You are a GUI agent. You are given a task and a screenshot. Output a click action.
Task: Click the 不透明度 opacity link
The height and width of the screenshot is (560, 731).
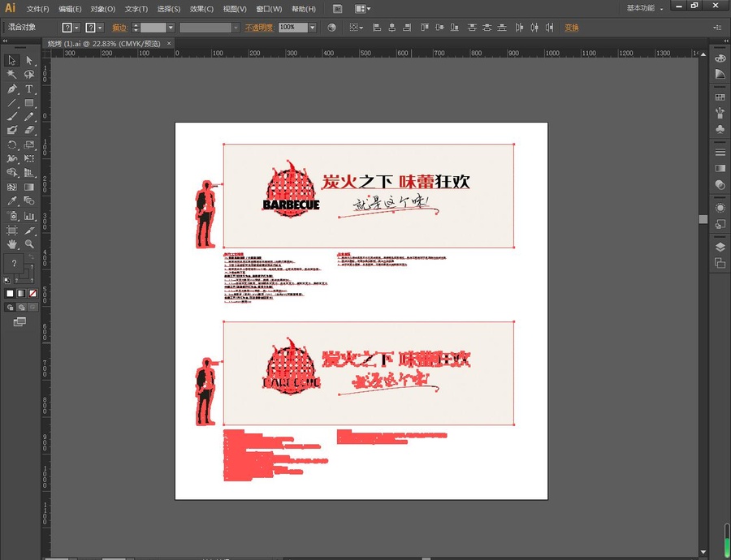pyautogui.click(x=259, y=28)
